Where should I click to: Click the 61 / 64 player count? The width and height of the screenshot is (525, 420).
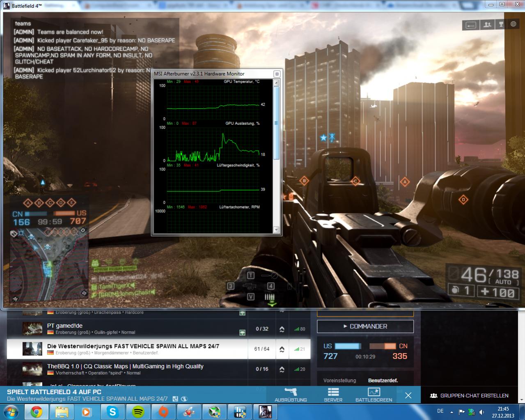pos(262,349)
